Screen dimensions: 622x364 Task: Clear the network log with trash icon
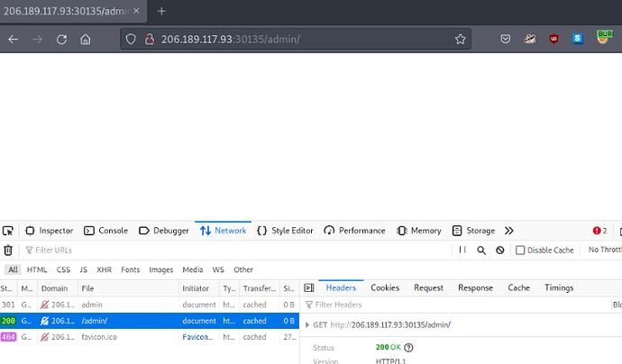[x=8, y=250]
